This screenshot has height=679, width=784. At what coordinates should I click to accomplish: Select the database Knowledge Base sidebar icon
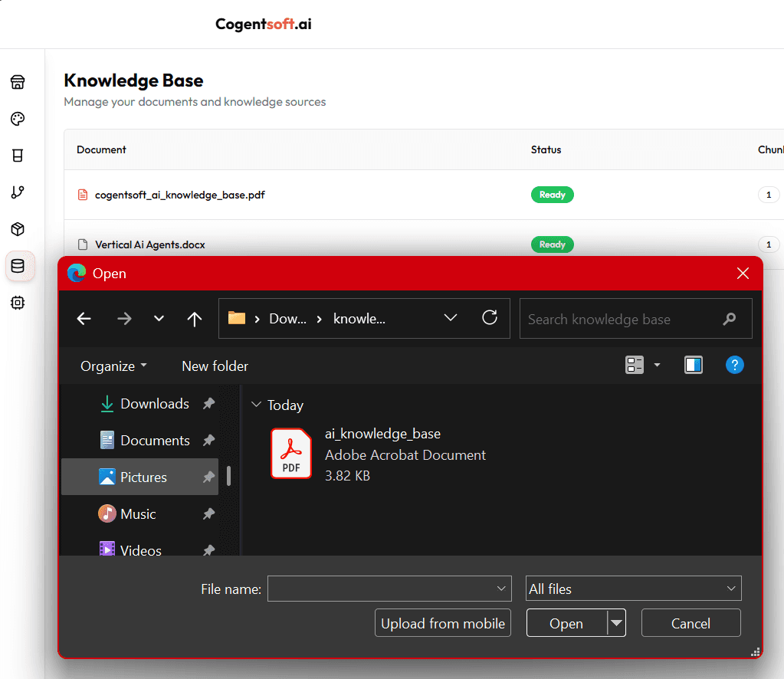[x=19, y=266]
